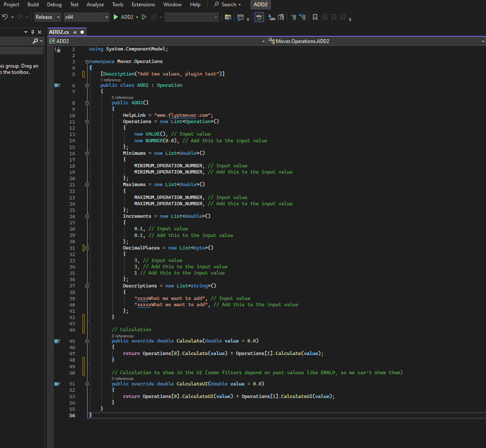Close the toolbox panel
The height and width of the screenshot is (448, 486).
[40, 32]
